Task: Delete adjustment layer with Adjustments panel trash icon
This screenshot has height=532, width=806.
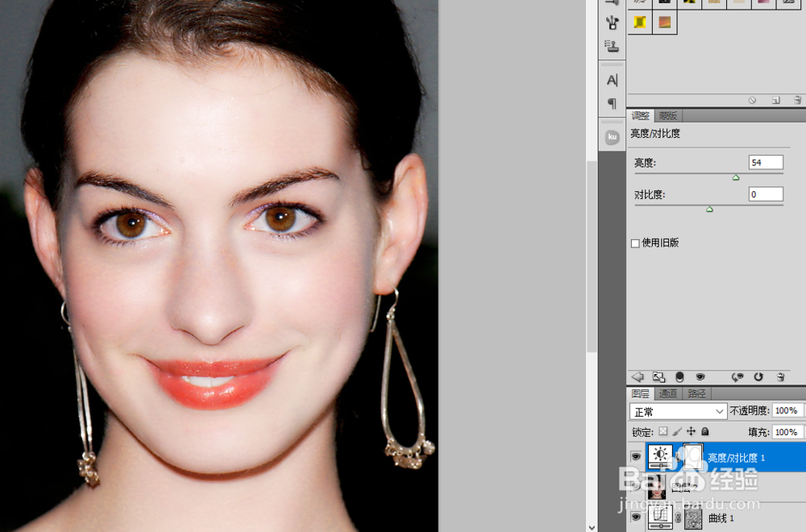Action: (x=780, y=376)
